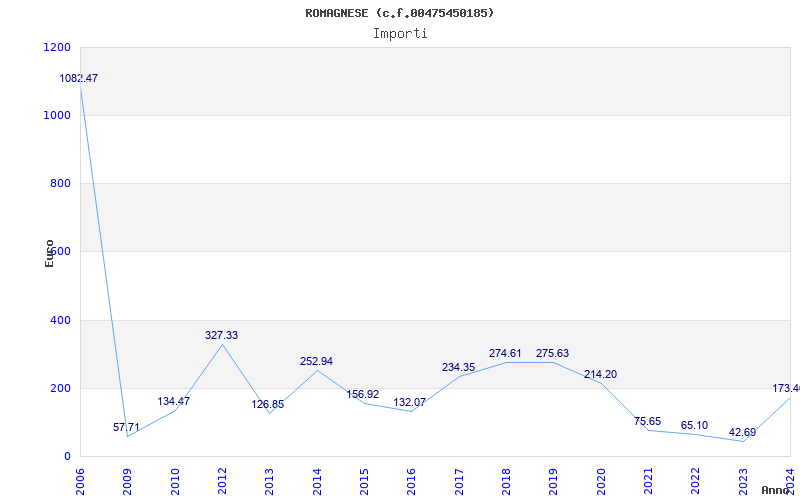Click the Importi subtitle
The image size is (800, 500).
(x=400, y=33)
